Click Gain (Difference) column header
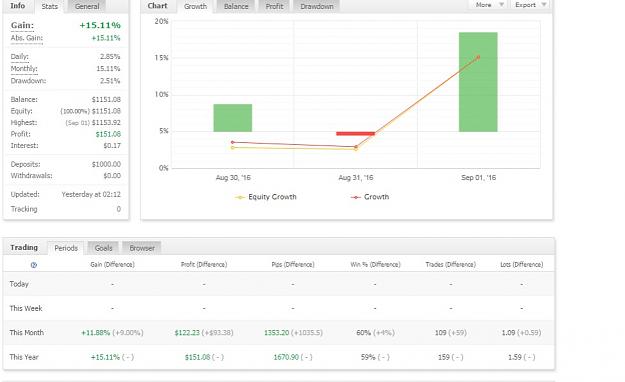 click(x=112, y=265)
